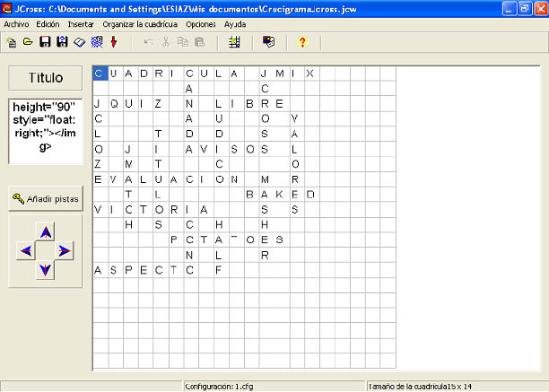This screenshot has height=392, width=549.
Task: Shift the grid left with left arrow
Action: [x=26, y=250]
